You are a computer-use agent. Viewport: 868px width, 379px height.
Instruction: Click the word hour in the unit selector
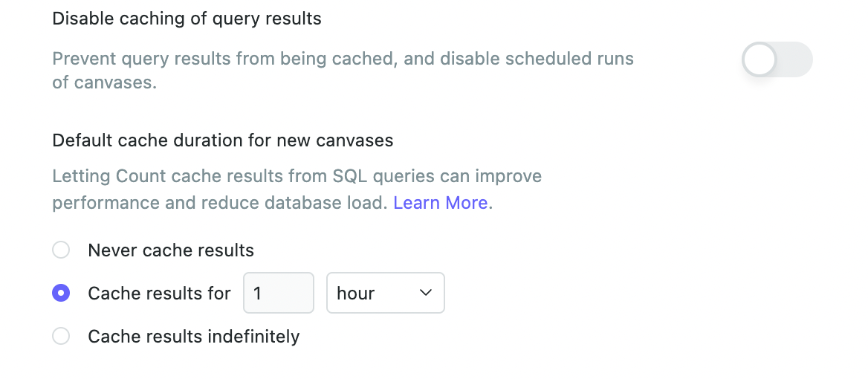click(x=355, y=294)
